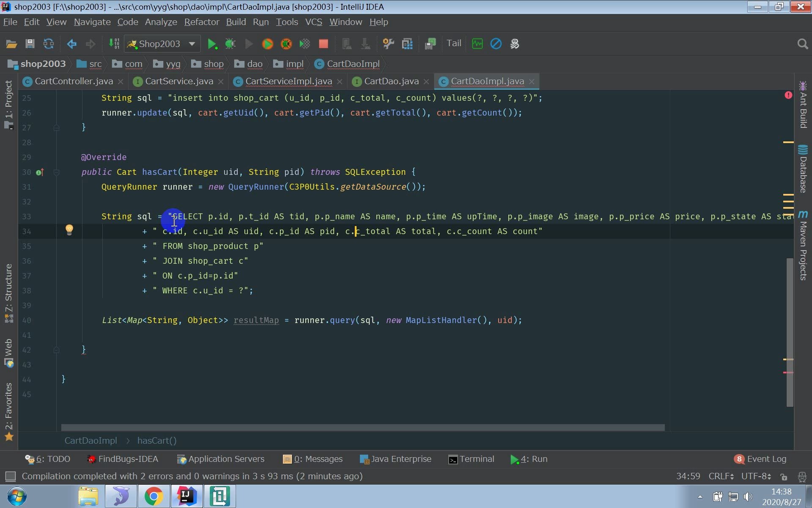Toggle the read-only lock icon in status bar

[784, 477]
